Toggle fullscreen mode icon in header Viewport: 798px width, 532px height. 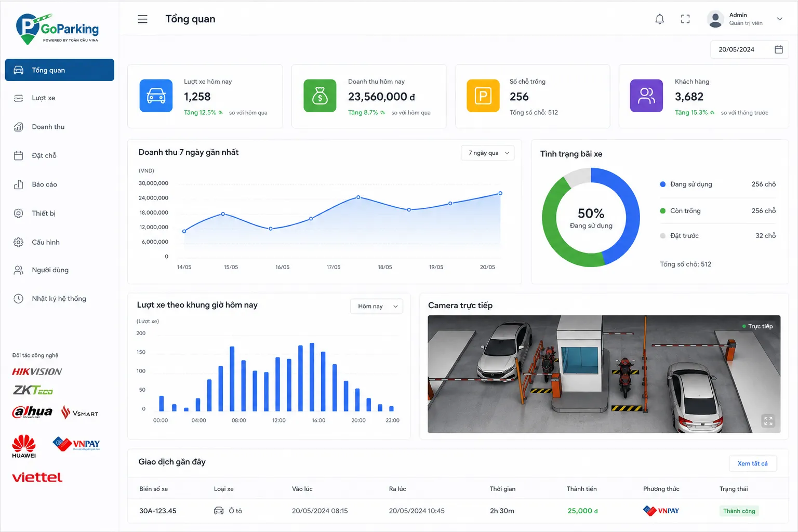coord(685,19)
